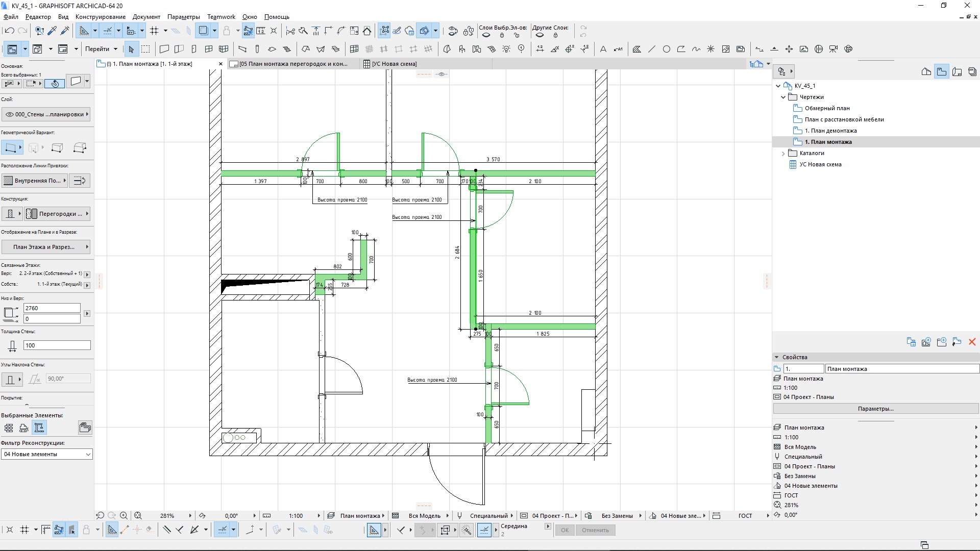The width and height of the screenshot is (980, 551).
Task: Open the 'УС Новая схема' tab
Action: [395, 63]
